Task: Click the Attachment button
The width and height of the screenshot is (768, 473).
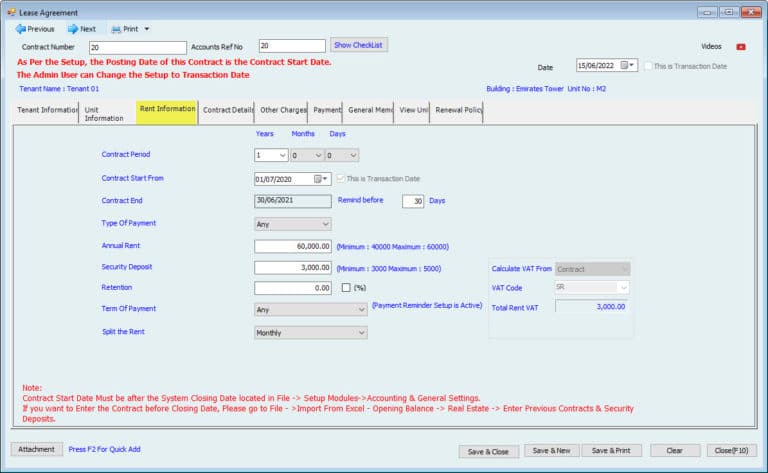Action: point(36,450)
